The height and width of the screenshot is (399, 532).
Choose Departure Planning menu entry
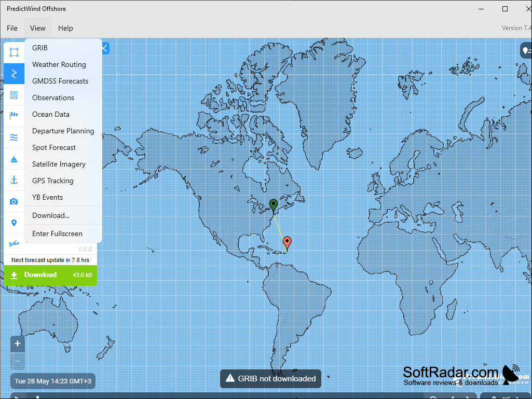coord(63,131)
